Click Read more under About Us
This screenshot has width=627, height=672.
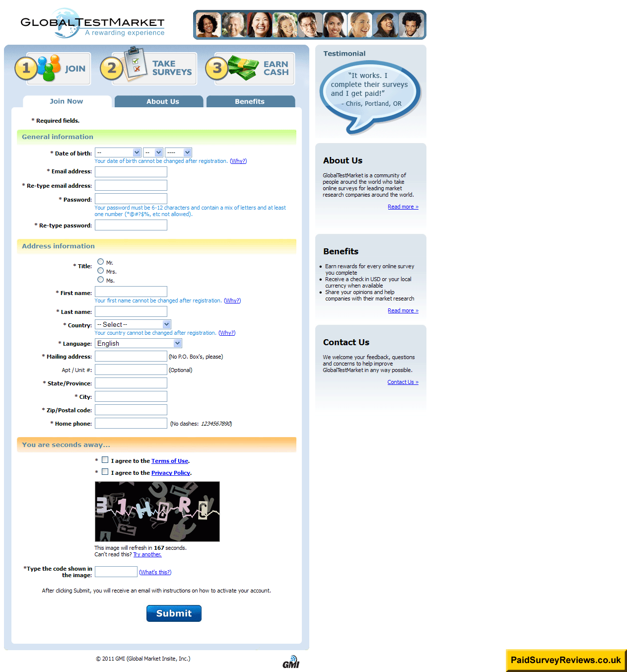[403, 207]
